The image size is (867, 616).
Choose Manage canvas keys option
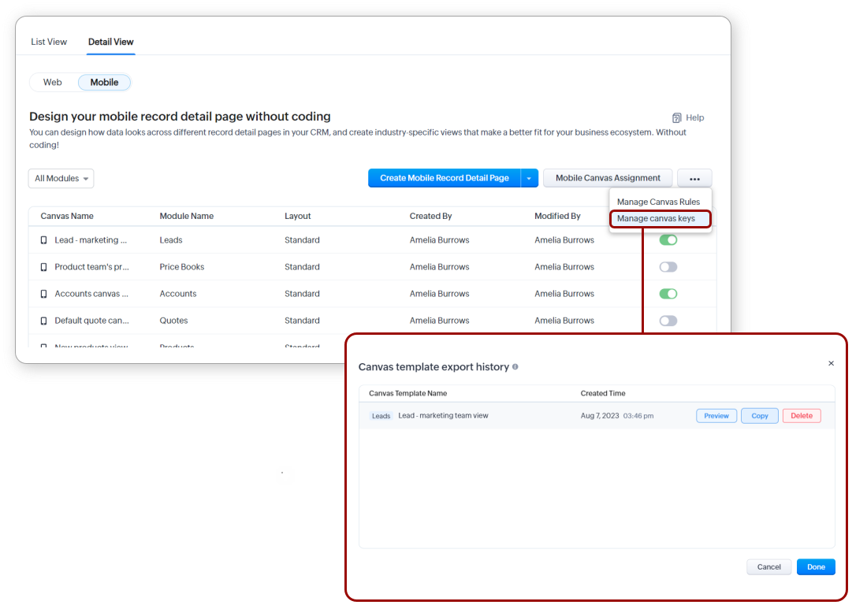coord(657,218)
